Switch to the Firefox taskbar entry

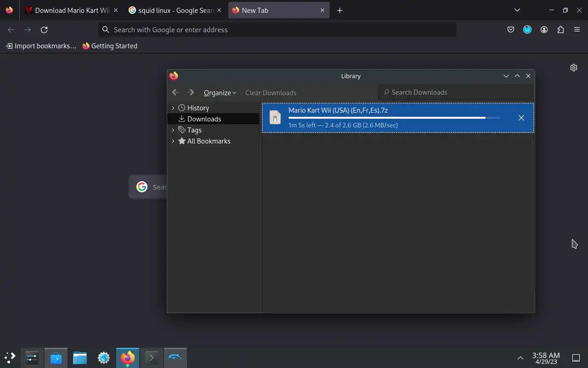(x=128, y=357)
